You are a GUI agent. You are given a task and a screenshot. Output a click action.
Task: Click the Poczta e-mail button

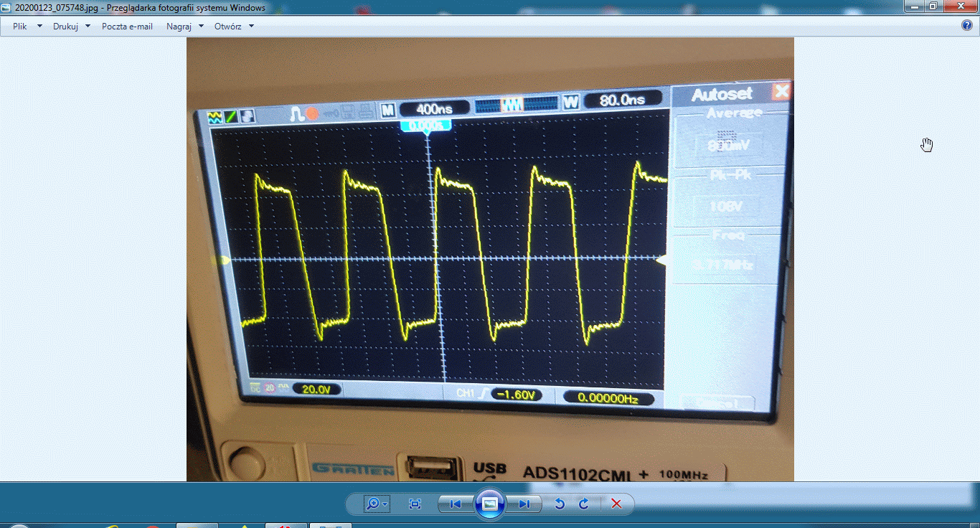coord(127,27)
